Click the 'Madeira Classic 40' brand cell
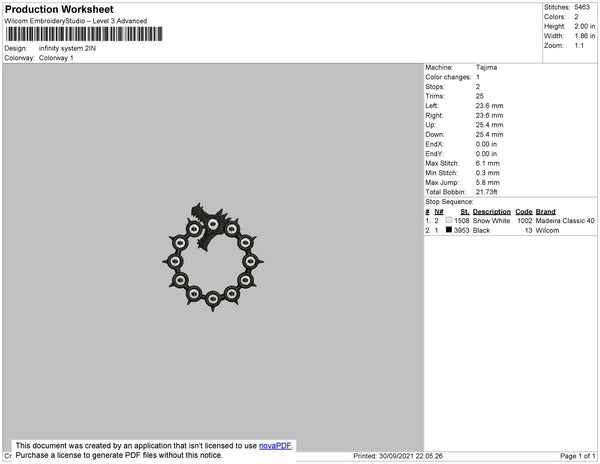 (x=565, y=221)
